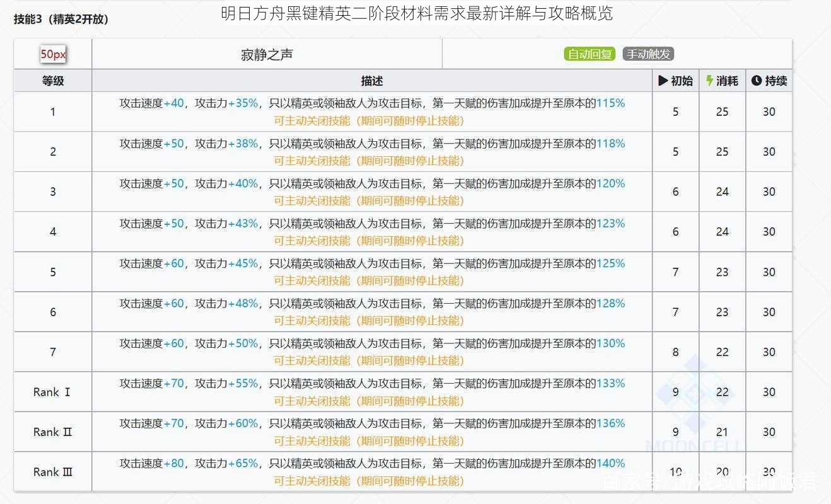Click the green 自动回复 tag
The height and width of the screenshot is (504, 831).
pyautogui.click(x=590, y=54)
